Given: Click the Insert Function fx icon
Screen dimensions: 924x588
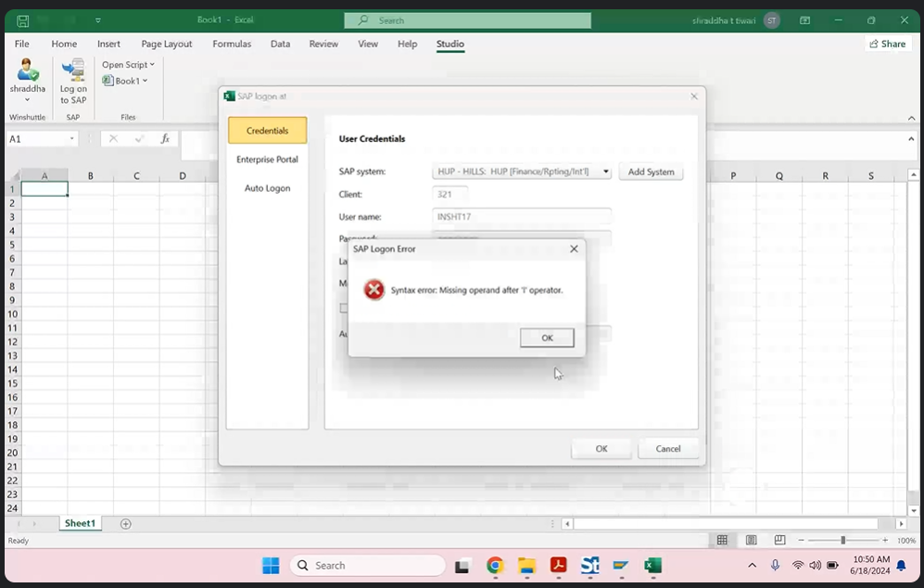Looking at the screenshot, I should point(165,139).
